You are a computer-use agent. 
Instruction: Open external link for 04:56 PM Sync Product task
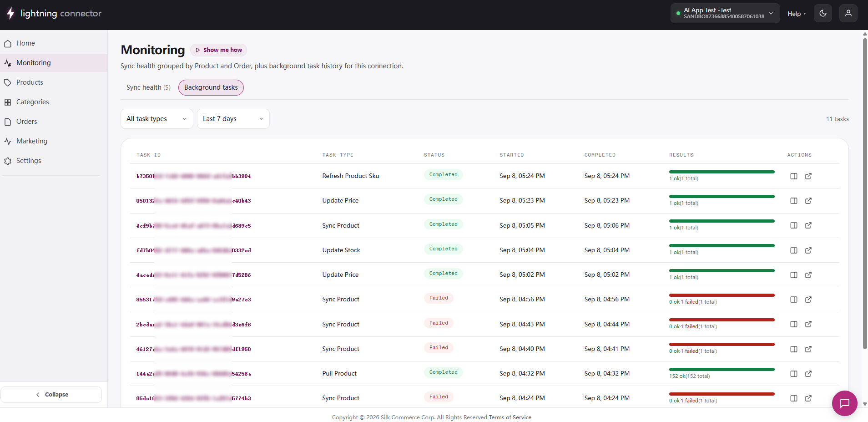(x=808, y=300)
